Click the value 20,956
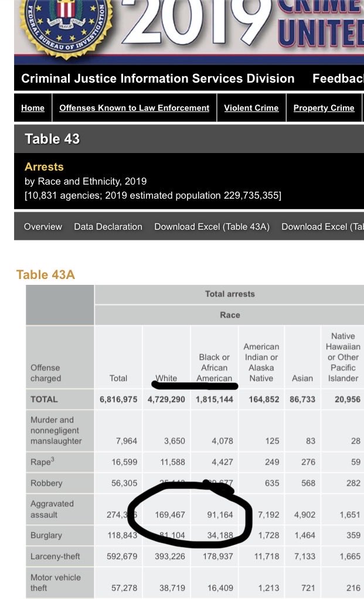364x599 pixels. click(348, 399)
